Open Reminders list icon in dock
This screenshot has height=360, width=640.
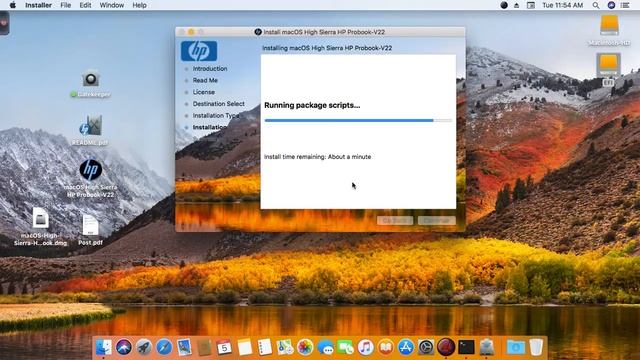click(264, 347)
